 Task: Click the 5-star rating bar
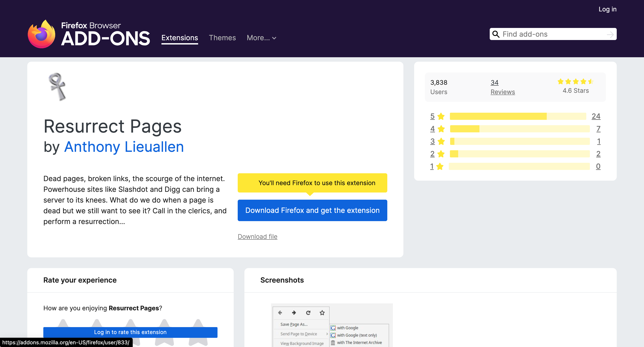tap(518, 116)
